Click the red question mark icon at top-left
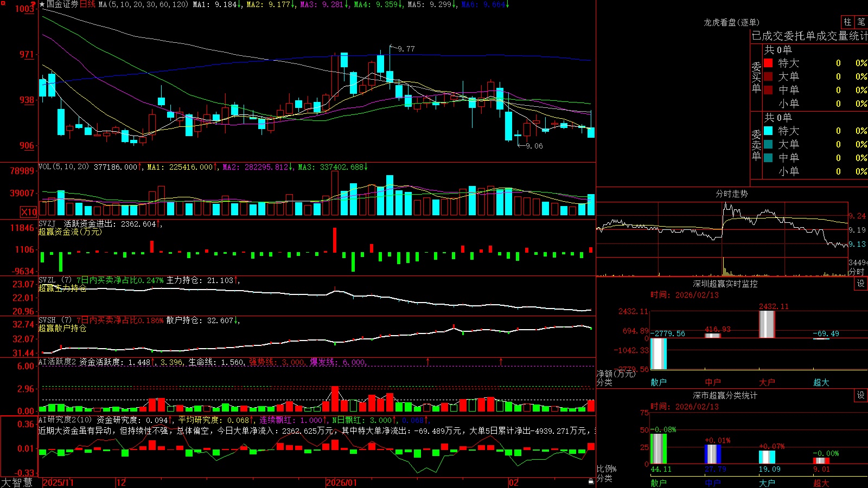Screen dimensions: 868x488 point(33,5)
